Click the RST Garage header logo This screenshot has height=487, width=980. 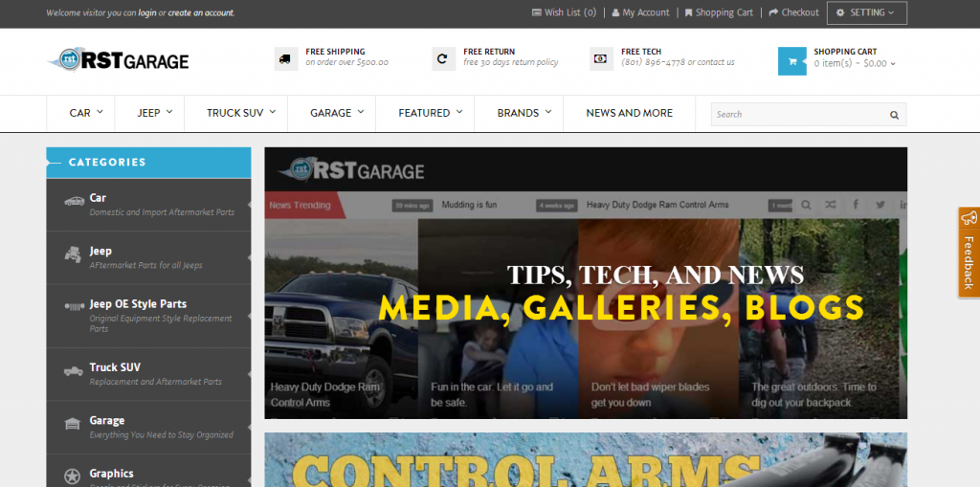[118, 60]
